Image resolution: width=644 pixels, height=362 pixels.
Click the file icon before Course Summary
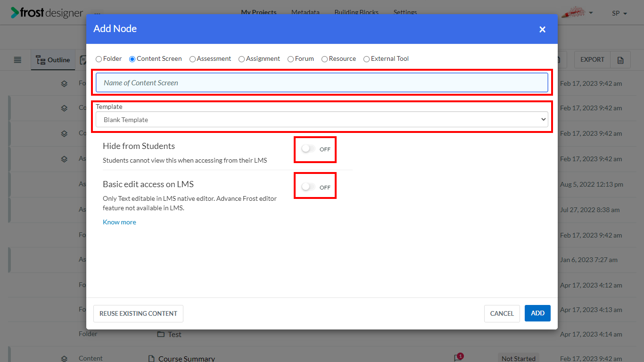pos(151,359)
